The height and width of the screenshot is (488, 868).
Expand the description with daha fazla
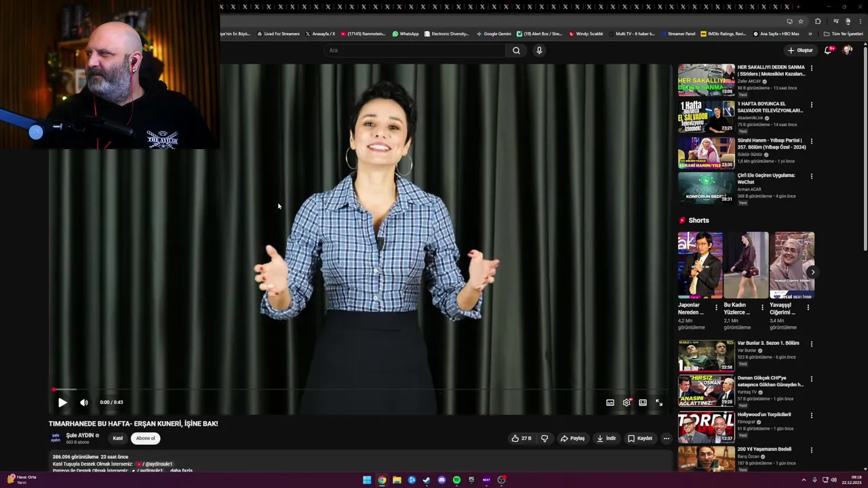[181, 470]
